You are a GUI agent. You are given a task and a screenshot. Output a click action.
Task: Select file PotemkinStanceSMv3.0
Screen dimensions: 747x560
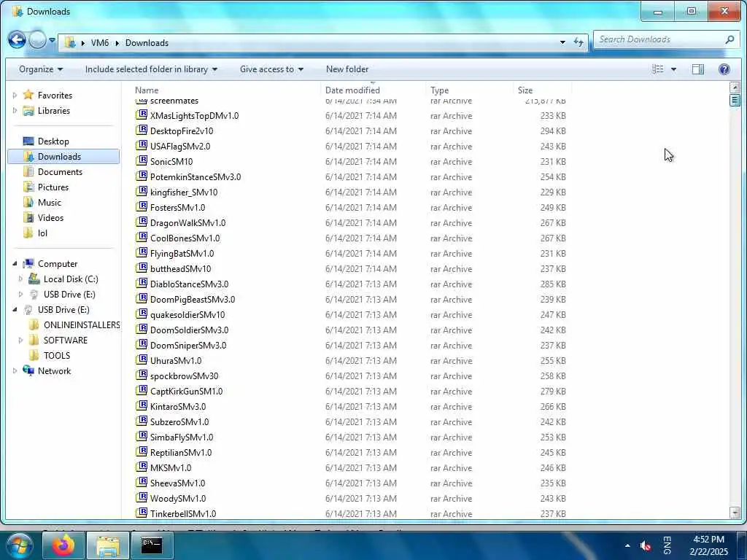tap(196, 176)
